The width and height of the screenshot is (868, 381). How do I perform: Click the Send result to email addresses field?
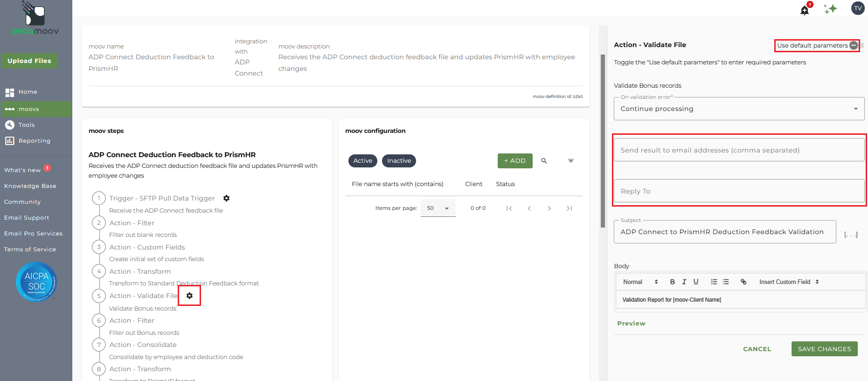[739, 150]
